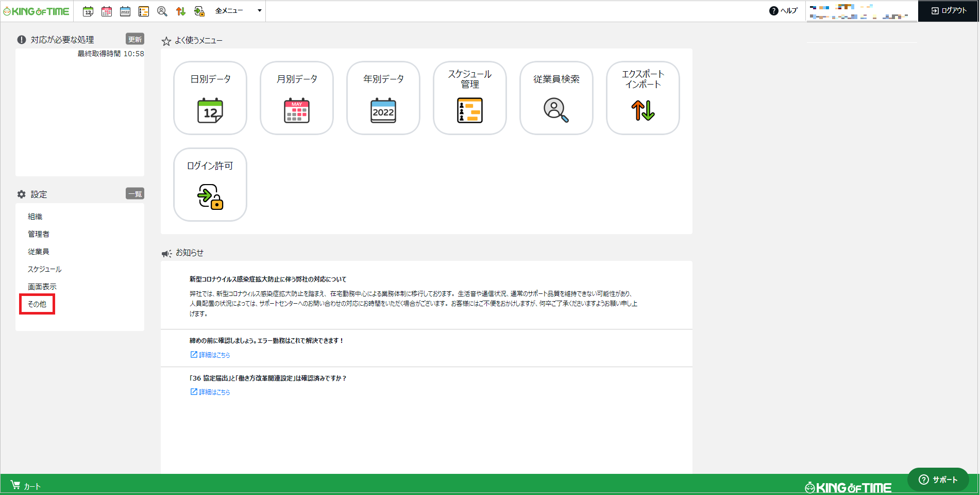This screenshot has height=495, width=980.
Task: Select 従業員 in settings menu
Action: tap(39, 252)
